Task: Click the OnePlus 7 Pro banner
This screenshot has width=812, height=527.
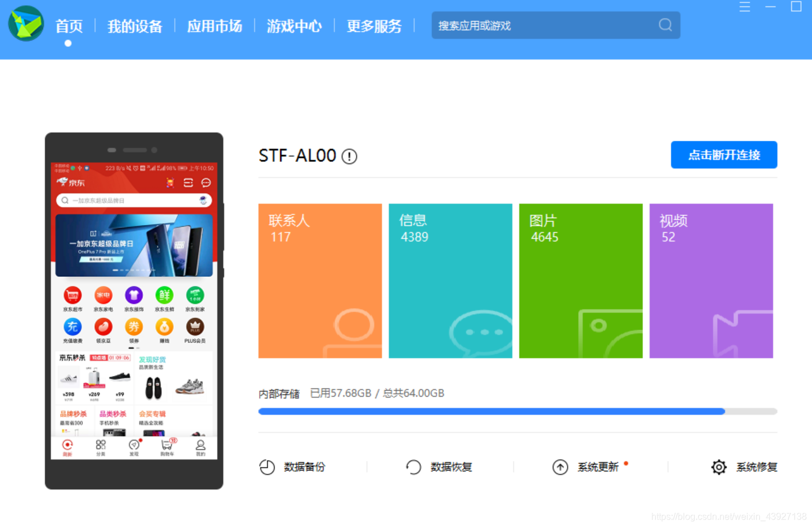Action: tap(134, 245)
